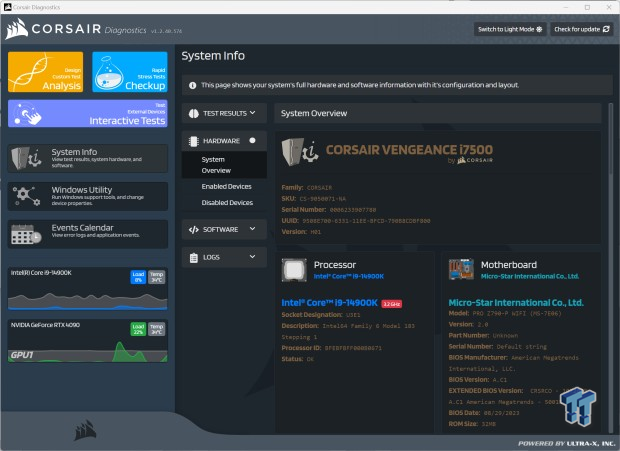Click the ROM Size field
Image resolution: width=620 pixels, height=451 pixels.
[x=472, y=424]
